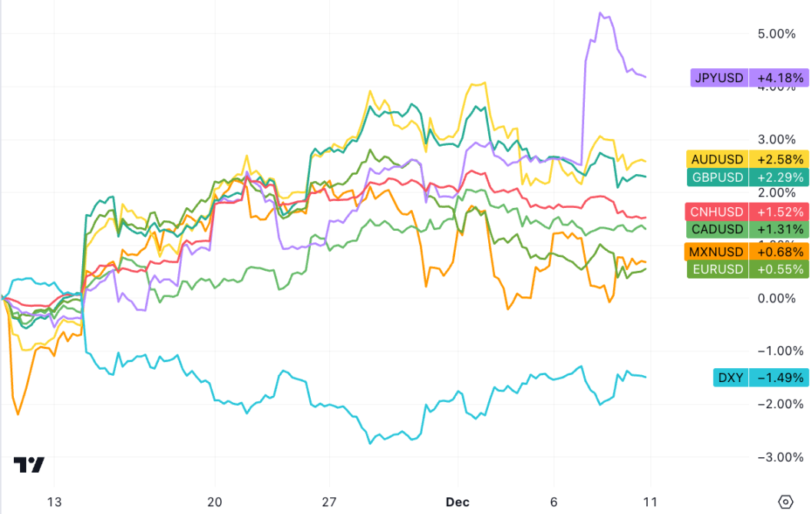
Task: Click the CNHUSD red label
Action: (x=718, y=212)
